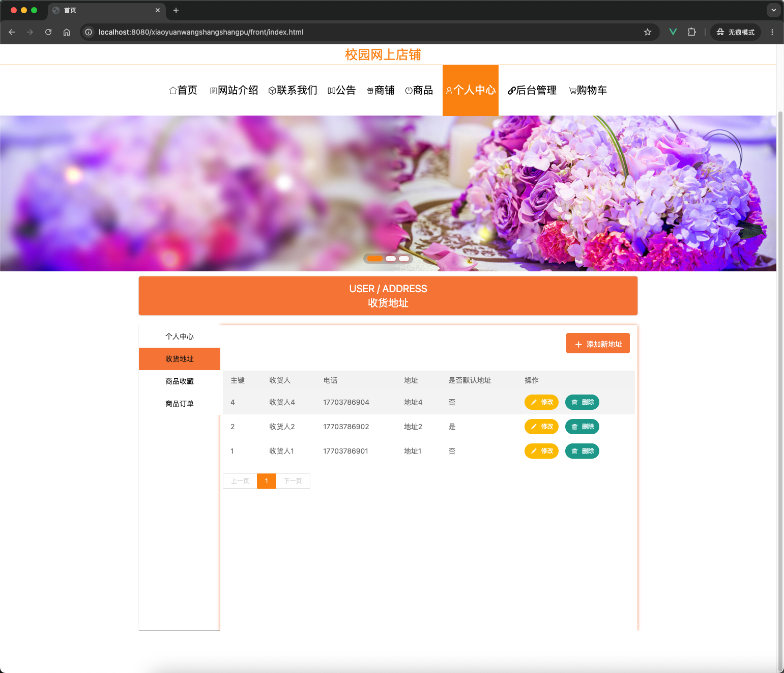Open the 购物车 navigation item
The image size is (784, 673).
(x=588, y=90)
